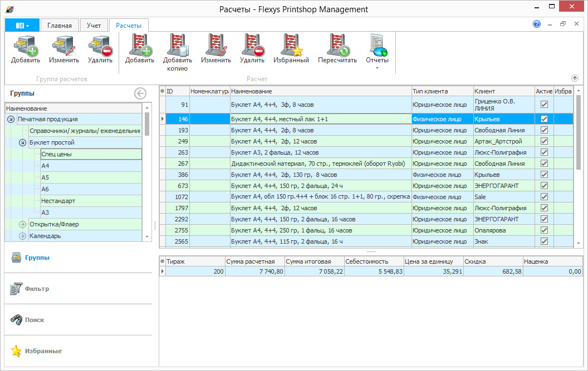Delete the calculation group via Удалить

click(x=100, y=50)
